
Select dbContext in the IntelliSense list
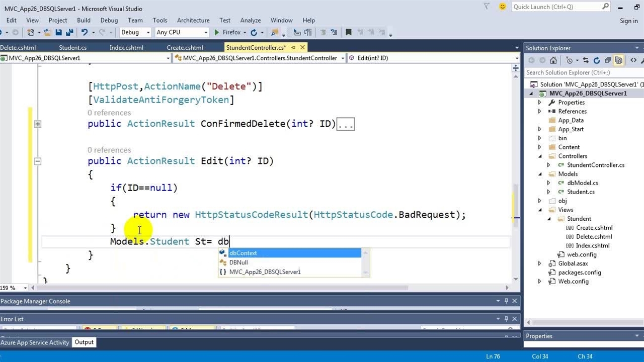tap(243, 253)
